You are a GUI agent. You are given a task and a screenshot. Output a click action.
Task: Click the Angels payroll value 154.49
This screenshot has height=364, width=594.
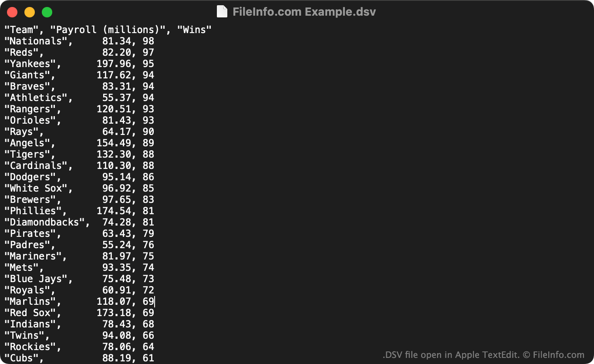114,143
